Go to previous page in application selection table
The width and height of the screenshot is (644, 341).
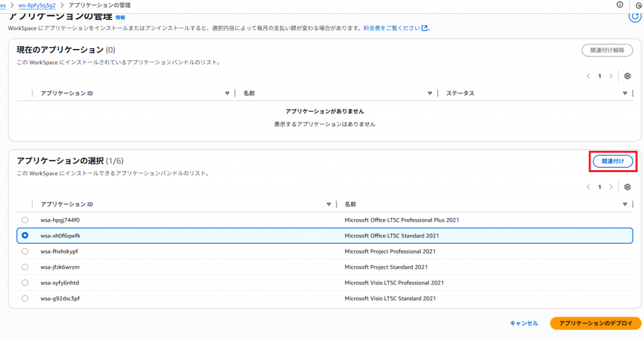[589, 187]
